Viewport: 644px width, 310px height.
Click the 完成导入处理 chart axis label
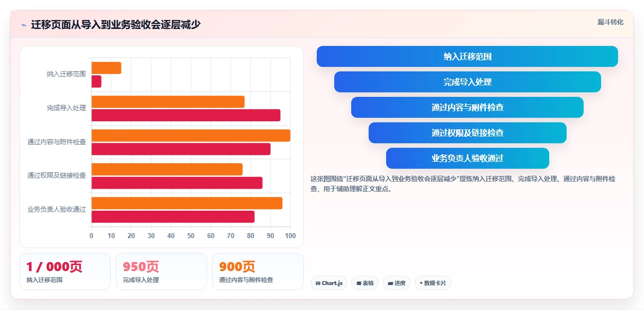[66, 108]
